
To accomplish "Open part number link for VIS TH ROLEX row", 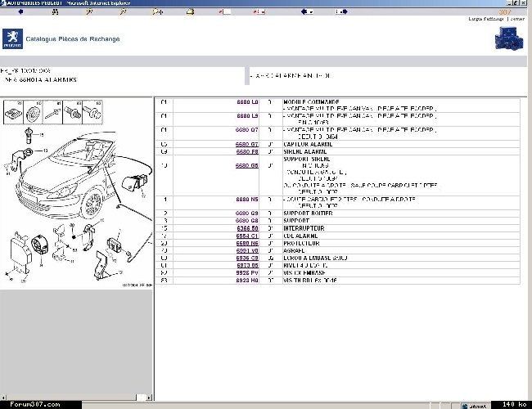I will point(247,281).
